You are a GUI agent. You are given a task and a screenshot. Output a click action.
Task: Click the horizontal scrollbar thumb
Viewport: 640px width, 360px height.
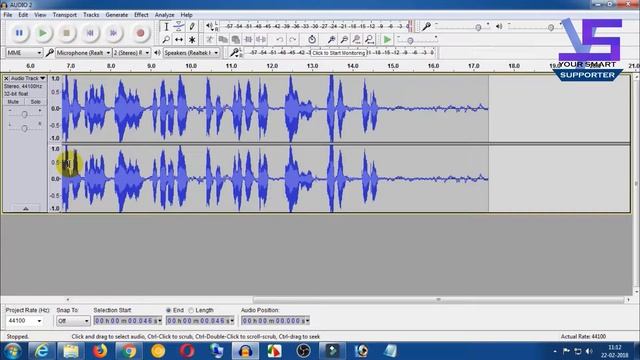click(x=438, y=300)
